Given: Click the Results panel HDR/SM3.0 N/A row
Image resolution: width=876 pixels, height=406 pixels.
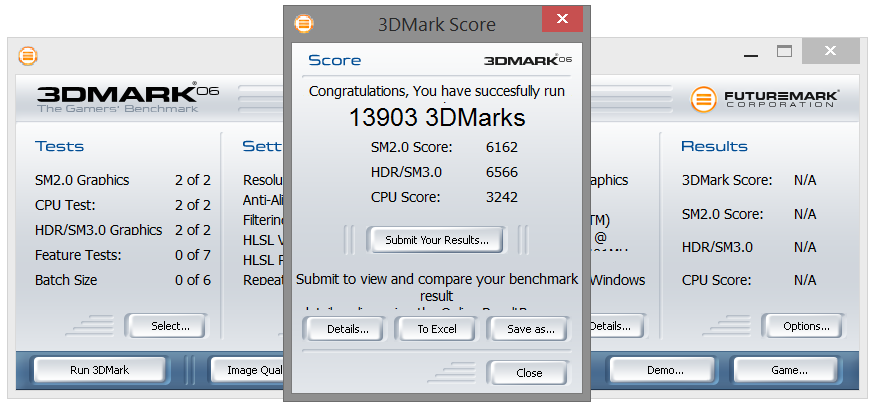Looking at the screenshot, I should [749, 247].
